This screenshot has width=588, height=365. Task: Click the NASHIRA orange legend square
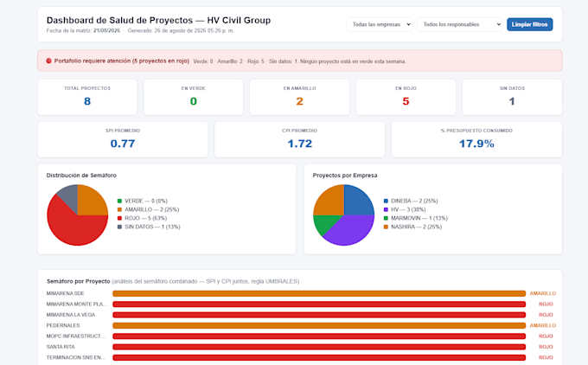tap(386, 227)
